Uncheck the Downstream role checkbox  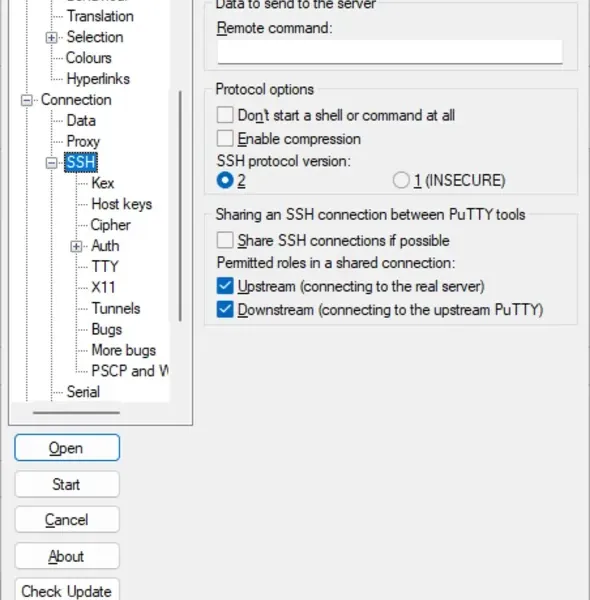click(225, 309)
